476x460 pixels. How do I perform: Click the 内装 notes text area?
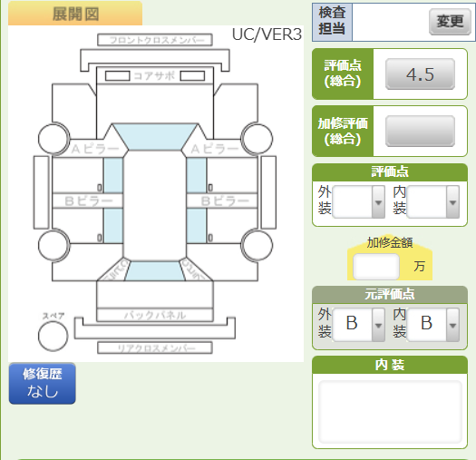[x=390, y=412]
